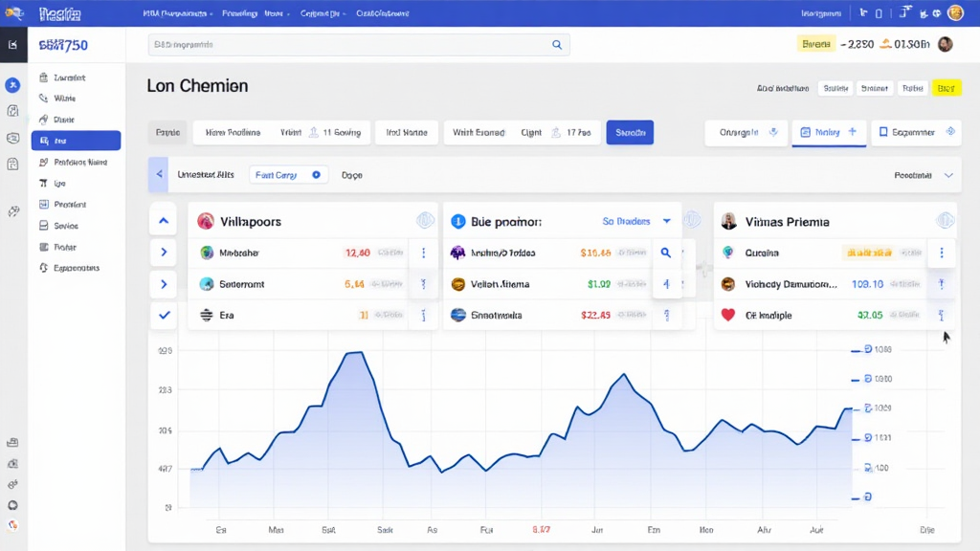
Task: Expand the chevron dropdown at the filter bar's right end
Action: coord(948,176)
